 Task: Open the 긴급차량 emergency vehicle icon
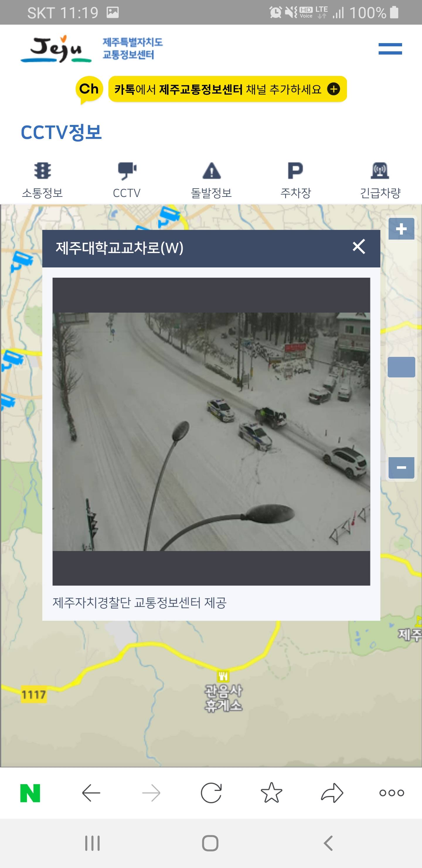point(380,170)
